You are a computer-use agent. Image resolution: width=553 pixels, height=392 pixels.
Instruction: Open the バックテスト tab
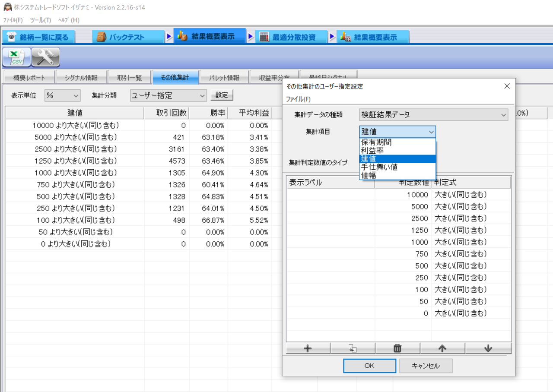click(128, 37)
